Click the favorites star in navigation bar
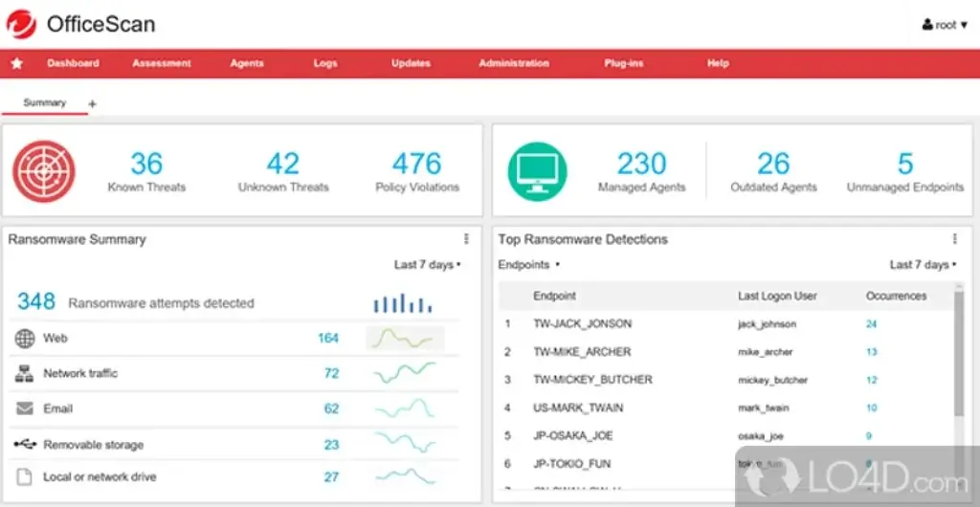The image size is (980, 507). tap(17, 63)
